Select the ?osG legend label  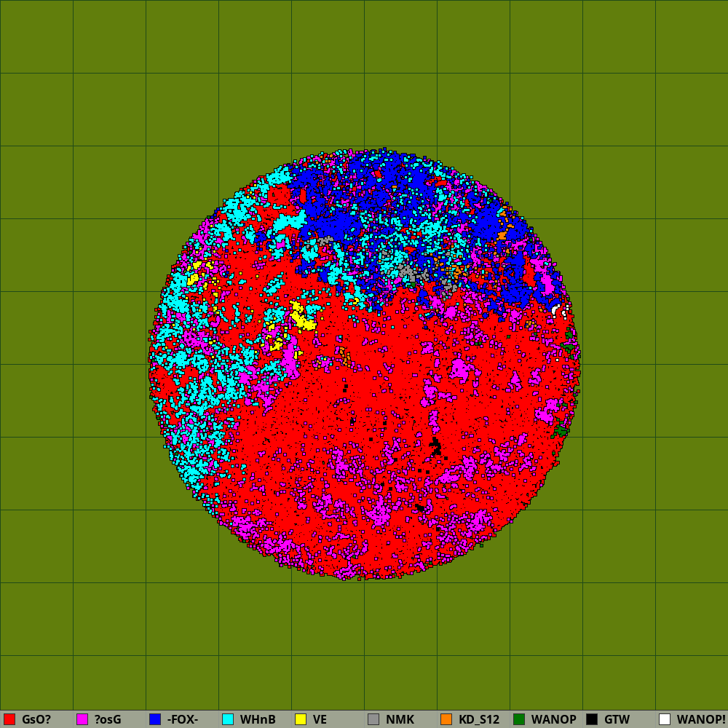click(108, 719)
